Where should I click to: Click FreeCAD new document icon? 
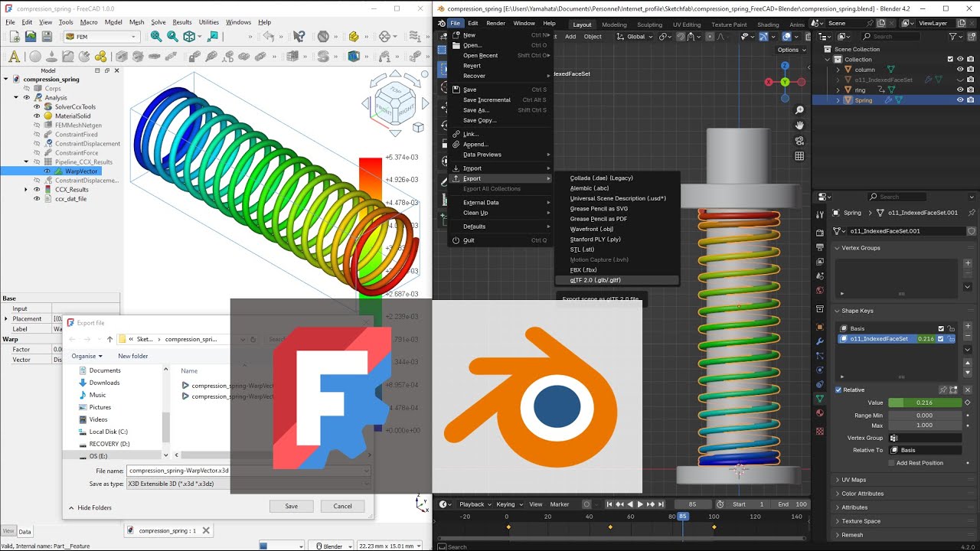(13, 36)
